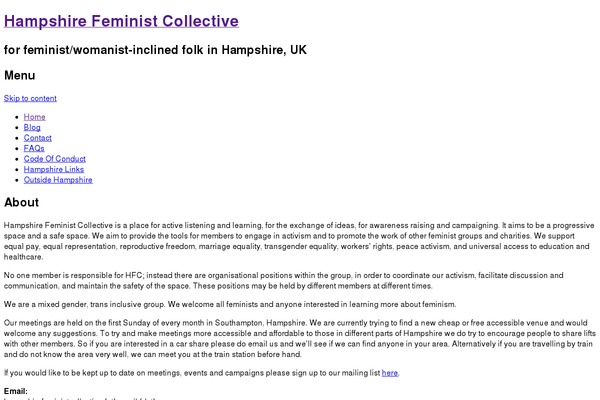Go to the Home page

pos(34,117)
